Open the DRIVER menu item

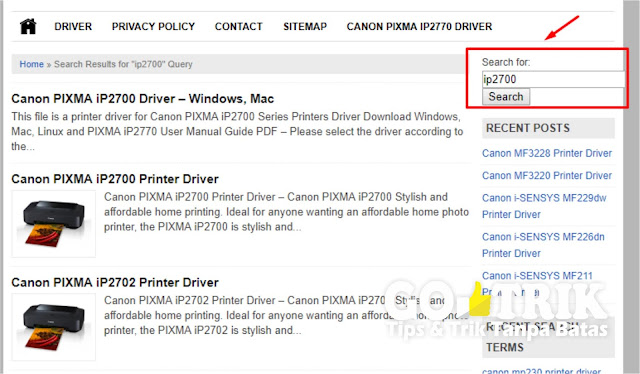(x=73, y=27)
